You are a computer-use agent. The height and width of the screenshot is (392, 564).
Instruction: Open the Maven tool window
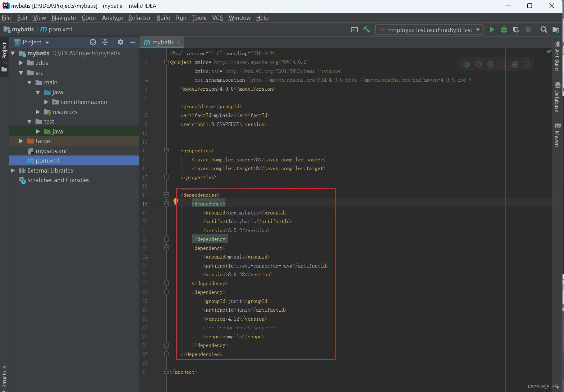coord(557,135)
